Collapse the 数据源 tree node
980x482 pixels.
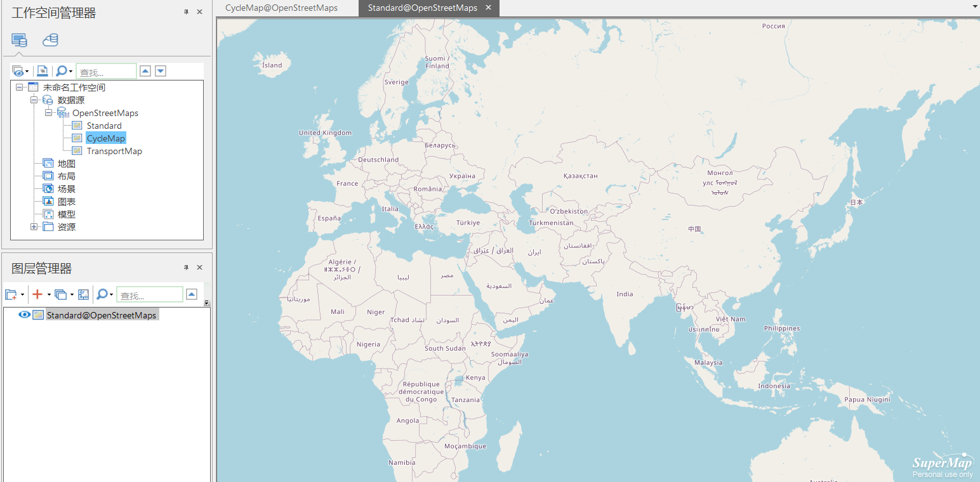click(34, 100)
